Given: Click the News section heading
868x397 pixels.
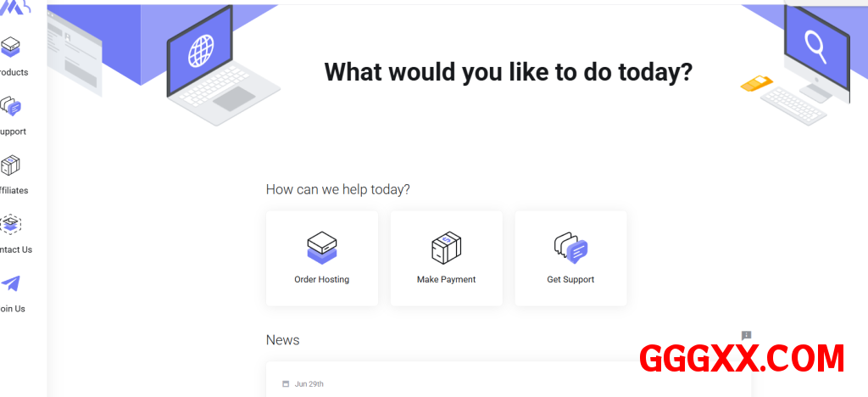Looking at the screenshot, I should [282, 340].
